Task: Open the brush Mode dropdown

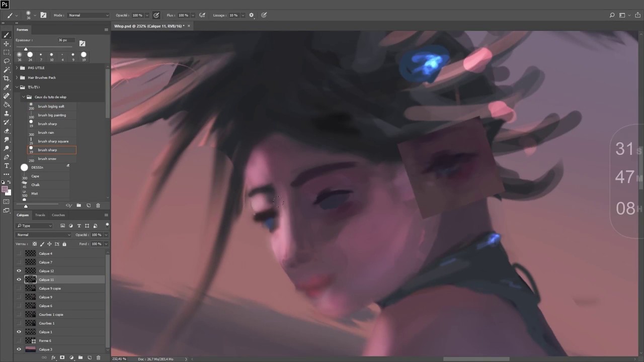Action: pos(89,15)
